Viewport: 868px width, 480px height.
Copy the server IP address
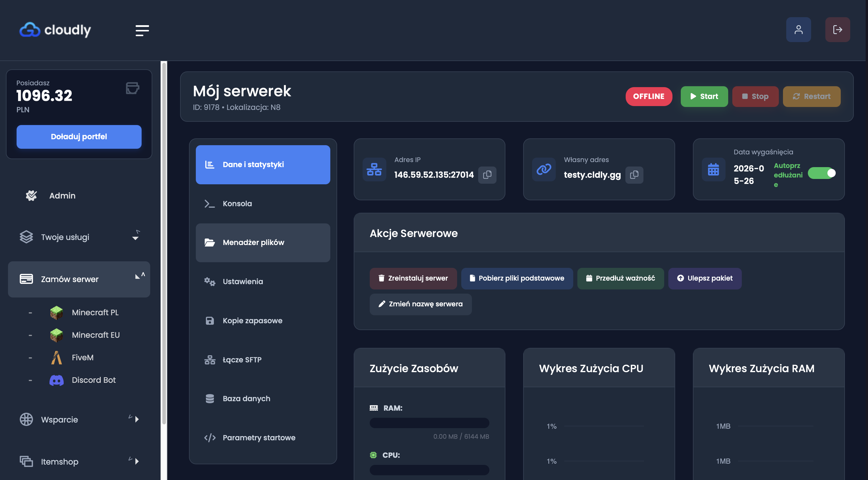coord(487,175)
